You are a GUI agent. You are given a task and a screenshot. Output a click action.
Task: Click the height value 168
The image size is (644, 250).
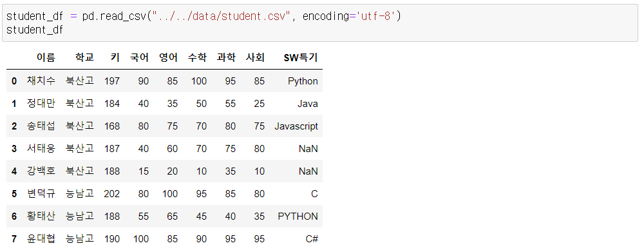112,126
